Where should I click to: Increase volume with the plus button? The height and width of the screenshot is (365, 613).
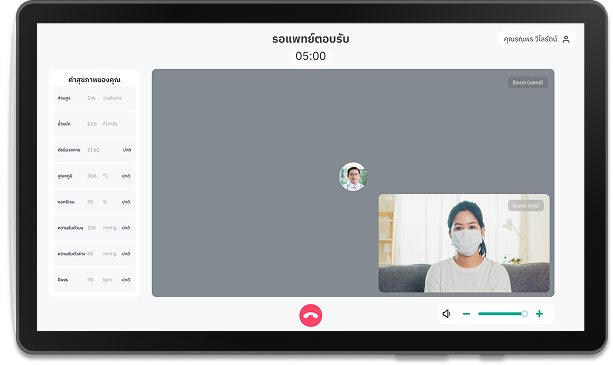pyautogui.click(x=539, y=313)
